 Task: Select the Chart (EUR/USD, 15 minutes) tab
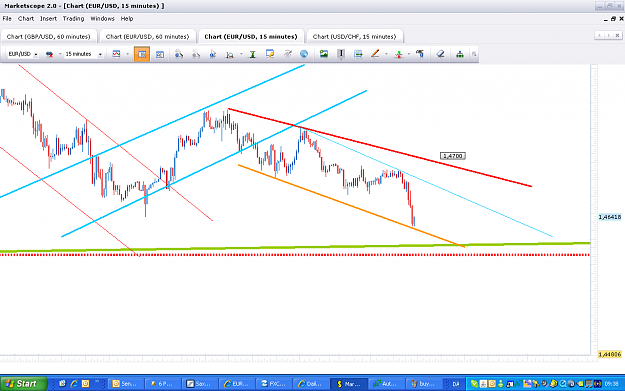click(x=251, y=36)
